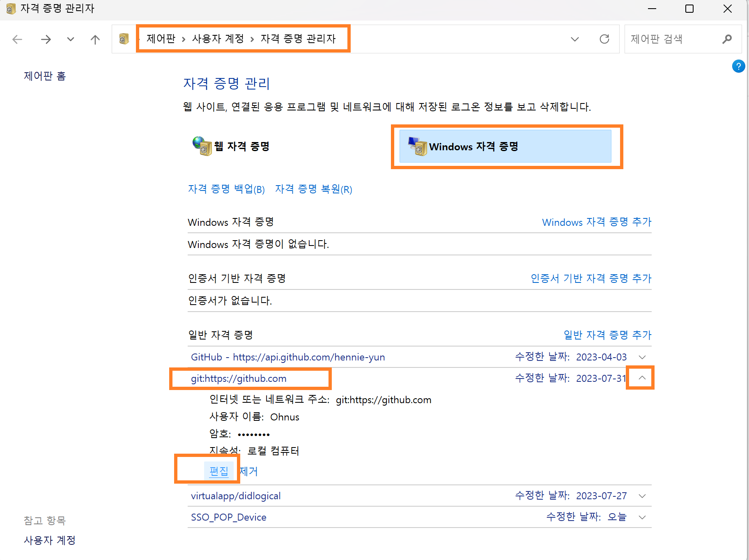The height and width of the screenshot is (560, 749).
Task: Select the git:https://github.com credential entry
Action: coord(239,379)
